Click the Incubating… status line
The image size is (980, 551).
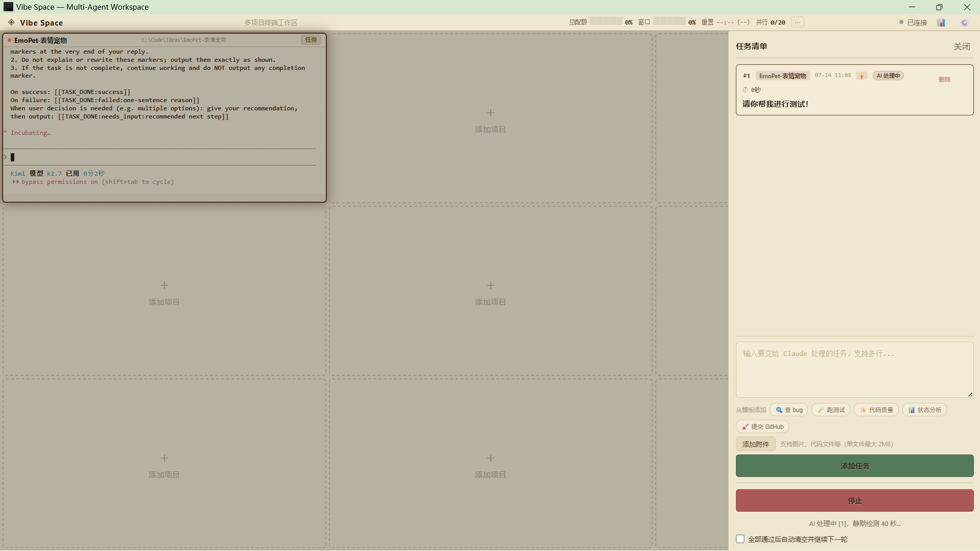[30, 133]
